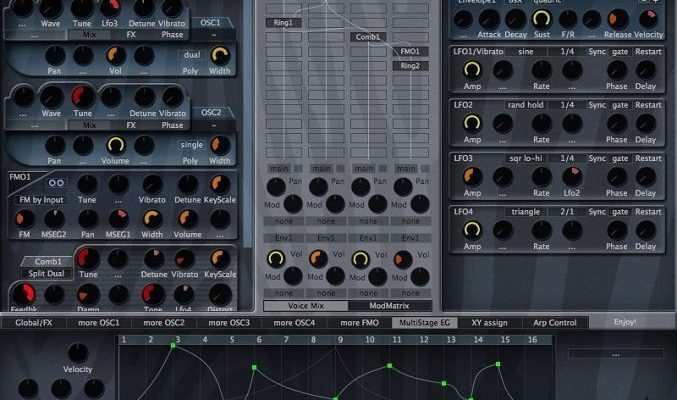Click the Envelope1 Sust knob
Viewport: 677px width, 400px height.
542,18
